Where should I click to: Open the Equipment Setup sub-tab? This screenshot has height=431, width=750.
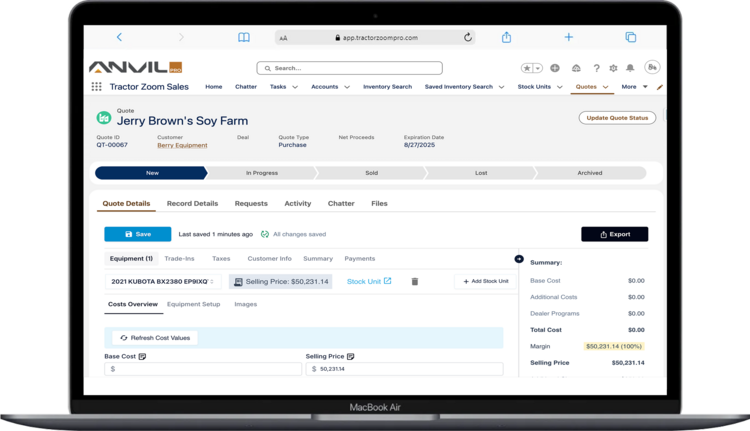click(x=193, y=304)
